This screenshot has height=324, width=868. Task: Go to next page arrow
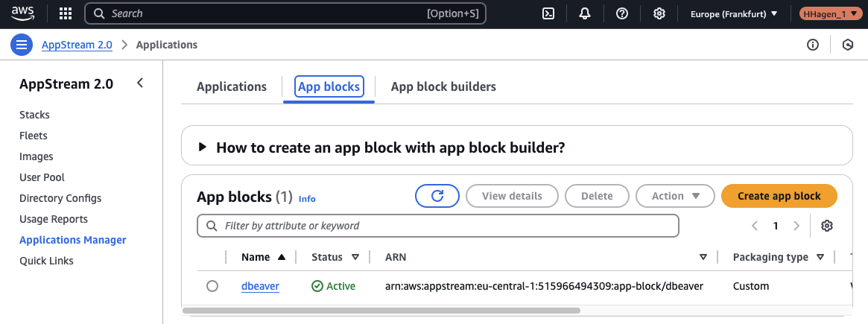[796, 226]
